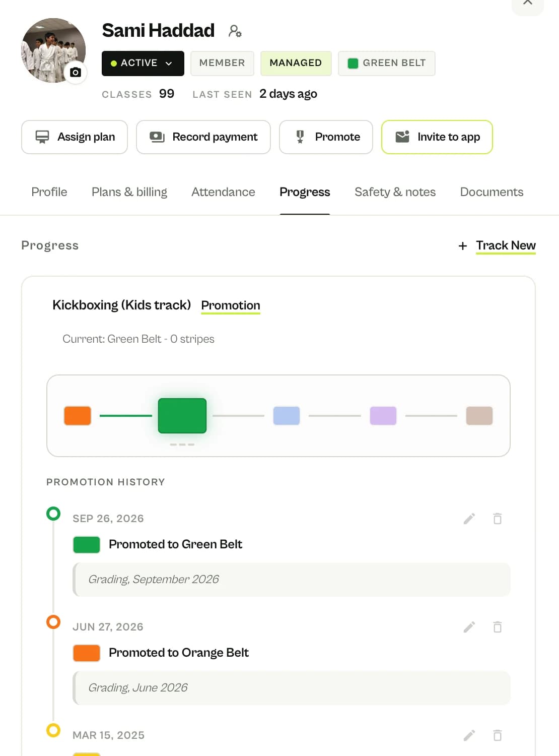Click the Assign plan button
The width and height of the screenshot is (559, 756).
75,137
